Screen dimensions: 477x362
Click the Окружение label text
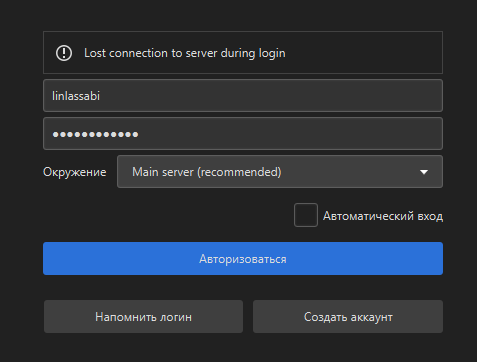pyautogui.click(x=75, y=172)
